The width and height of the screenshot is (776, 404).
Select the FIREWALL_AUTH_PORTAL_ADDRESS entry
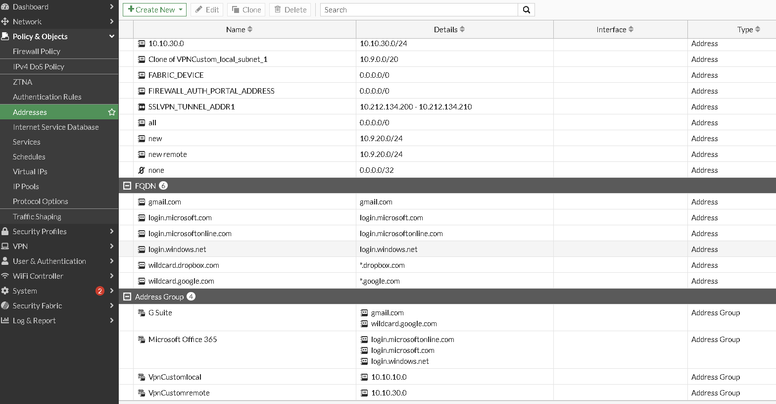point(211,91)
